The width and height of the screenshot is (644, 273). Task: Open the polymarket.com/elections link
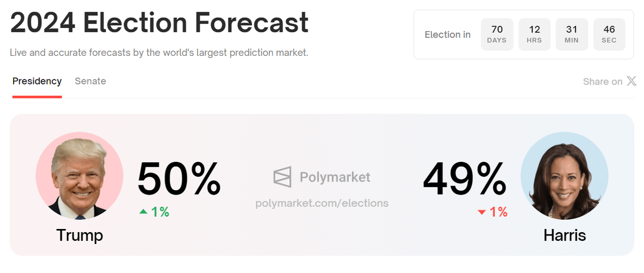[x=322, y=203]
